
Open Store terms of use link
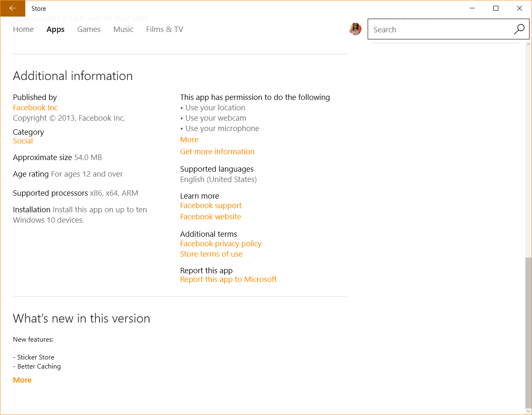211,254
